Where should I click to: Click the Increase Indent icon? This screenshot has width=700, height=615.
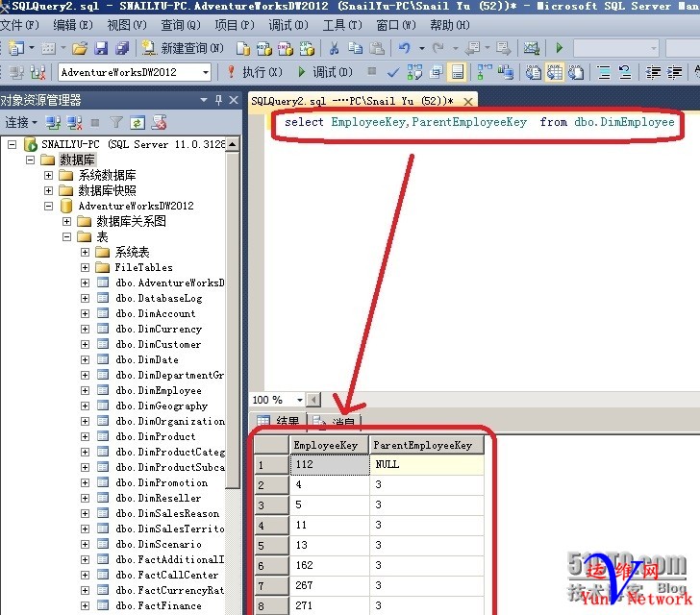click(675, 72)
